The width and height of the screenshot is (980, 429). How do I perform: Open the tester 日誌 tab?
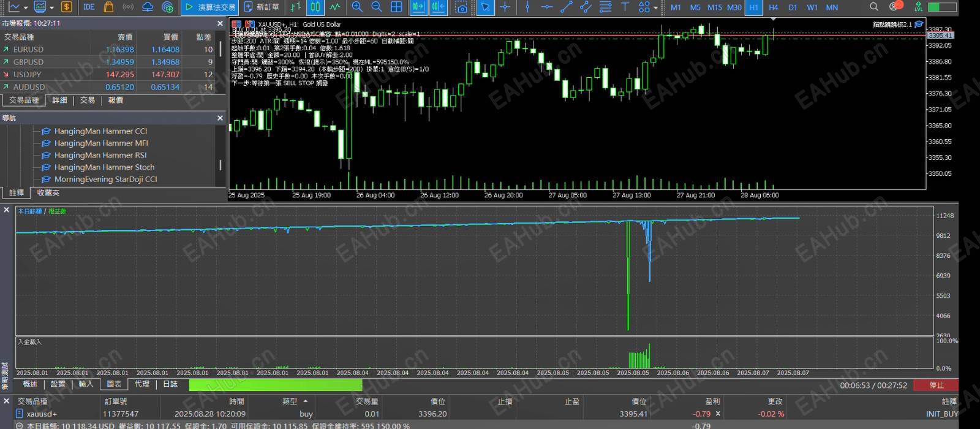(170, 384)
